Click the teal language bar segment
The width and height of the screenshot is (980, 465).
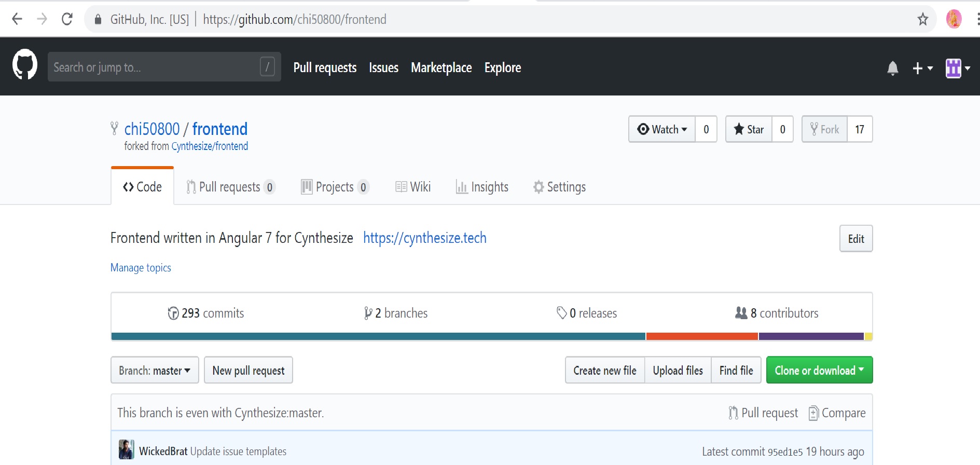(378, 336)
